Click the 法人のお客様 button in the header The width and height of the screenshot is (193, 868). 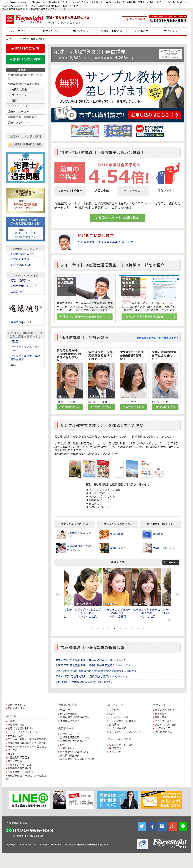point(135,19)
